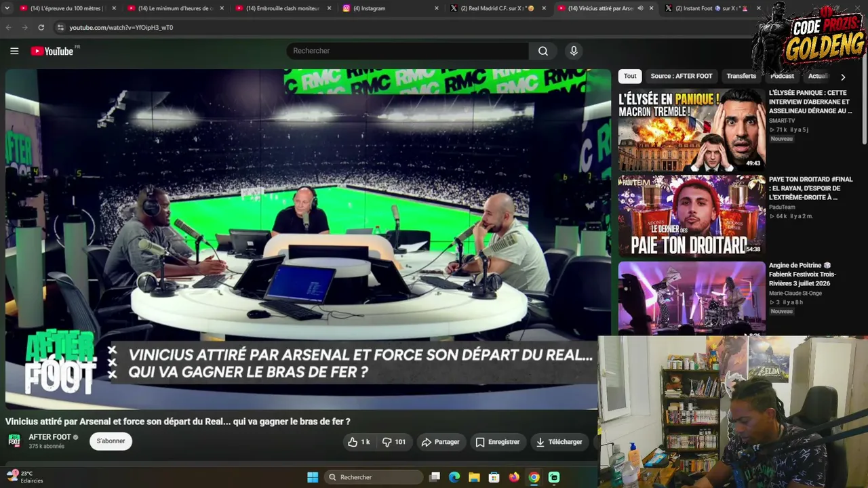Switch to Embrouille clash moniteur tab
Screen dimensions: 868x488
point(282,8)
